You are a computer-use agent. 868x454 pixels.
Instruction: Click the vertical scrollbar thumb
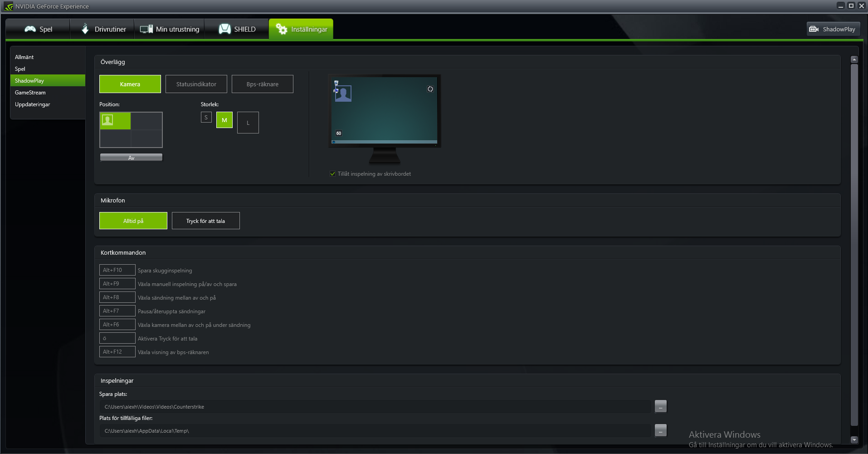click(x=854, y=245)
